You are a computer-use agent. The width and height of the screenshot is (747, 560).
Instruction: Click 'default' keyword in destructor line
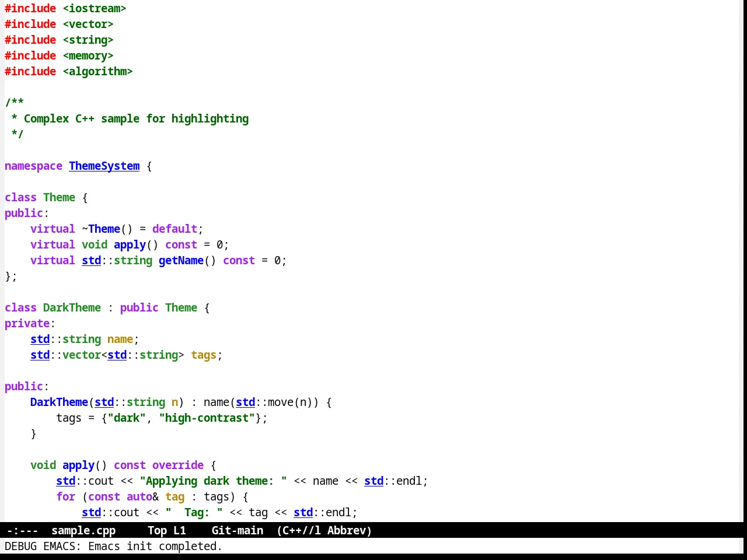(174, 229)
